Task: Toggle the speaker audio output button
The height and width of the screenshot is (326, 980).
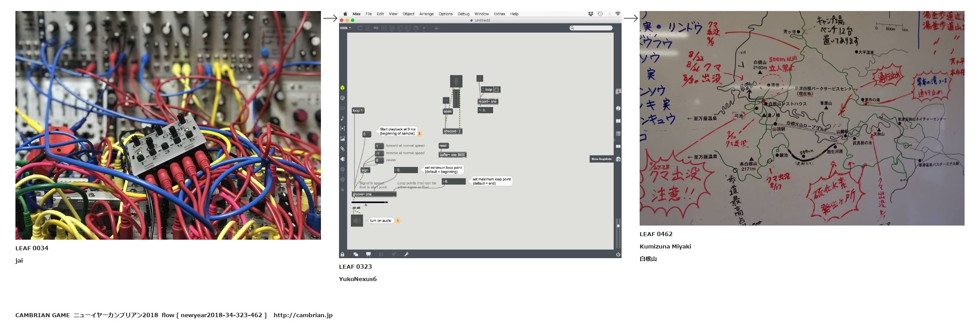Action: [x=357, y=220]
